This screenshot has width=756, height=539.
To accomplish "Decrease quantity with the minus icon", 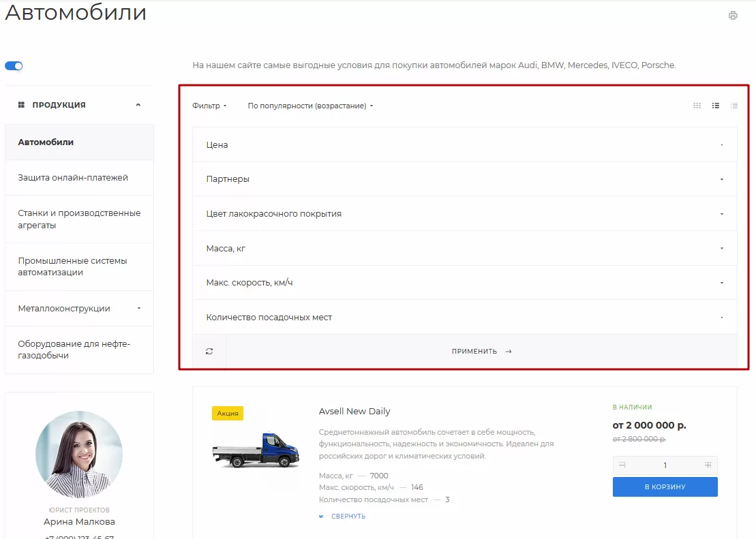I will pos(622,465).
